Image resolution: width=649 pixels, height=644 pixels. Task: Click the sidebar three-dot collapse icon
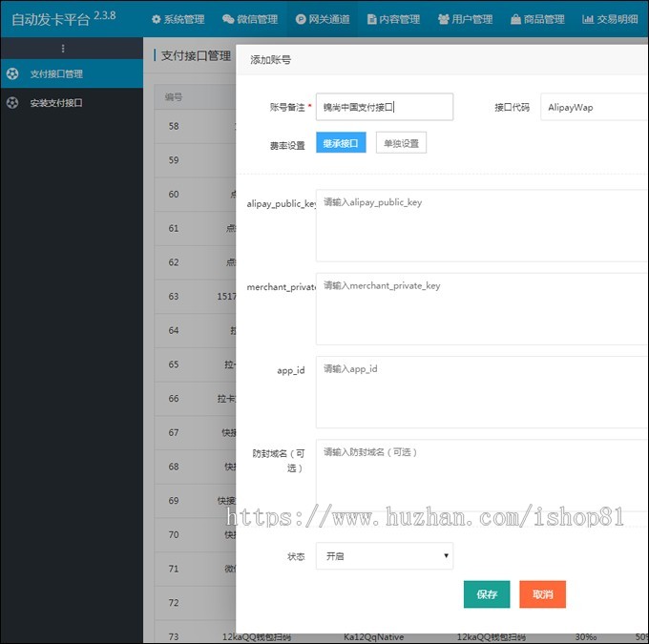click(63, 49)
